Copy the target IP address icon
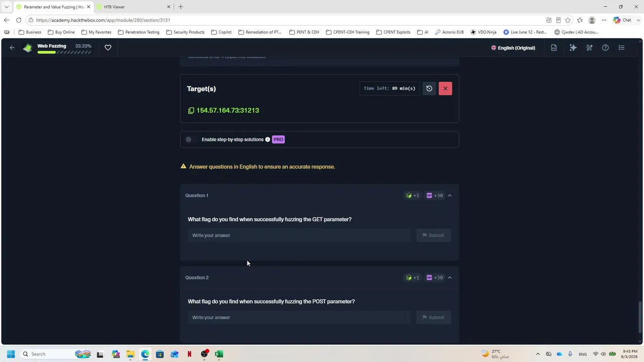Viewport: 644px width, 362px height. (x=191, y=111)
